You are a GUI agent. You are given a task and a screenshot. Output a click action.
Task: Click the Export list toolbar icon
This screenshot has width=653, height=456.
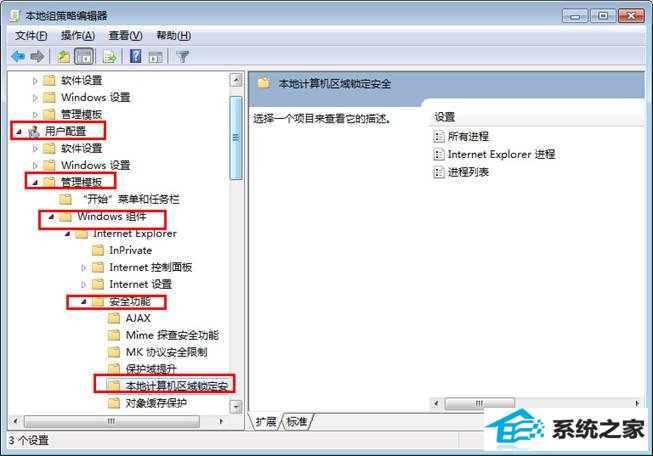click(110, 56)
